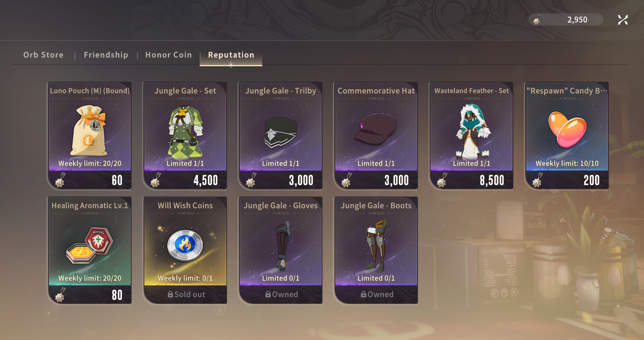
Task: Click the Sold out label under Wish Coins
Action: [186, 294]
